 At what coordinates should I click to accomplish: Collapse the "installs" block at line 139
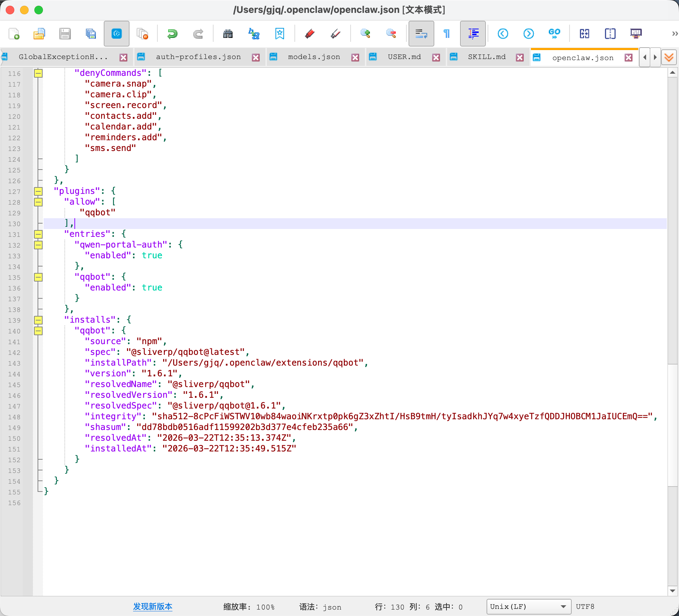click(38, 320)
